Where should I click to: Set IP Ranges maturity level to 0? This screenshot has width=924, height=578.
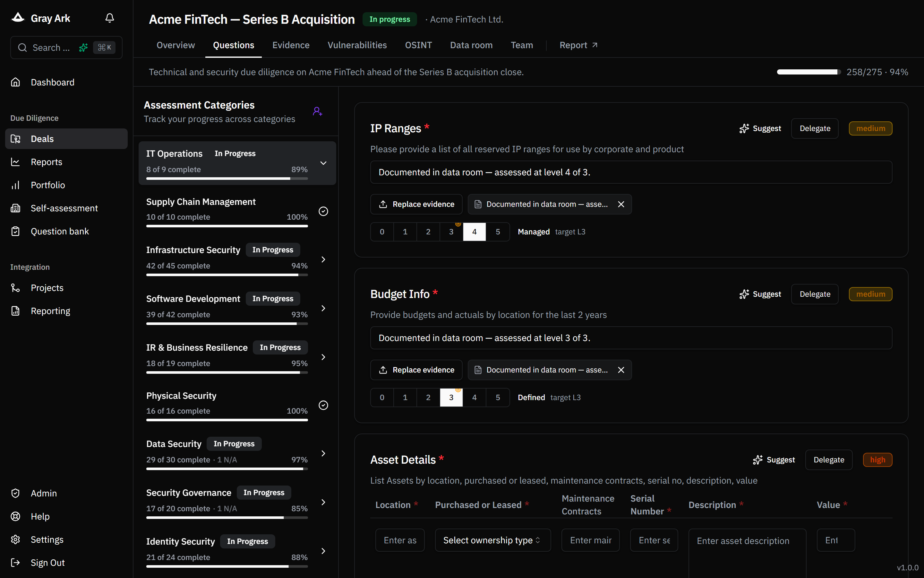point(382,232)
